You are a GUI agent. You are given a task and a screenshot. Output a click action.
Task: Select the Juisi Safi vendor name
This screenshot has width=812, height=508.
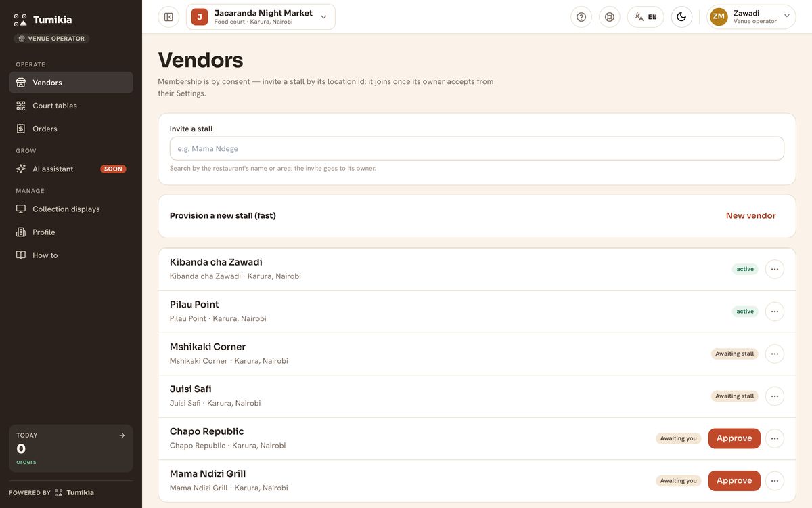pos(191,389)
